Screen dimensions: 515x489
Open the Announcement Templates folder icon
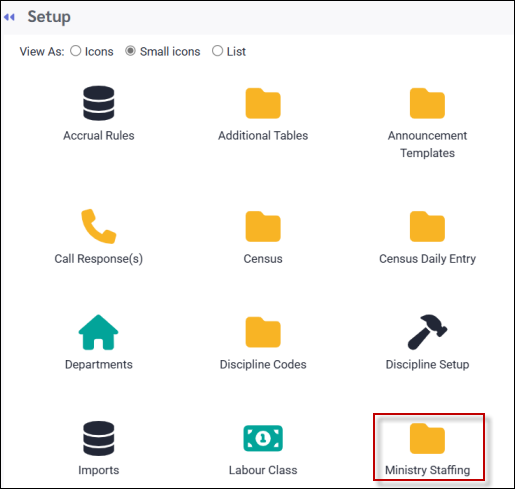427,103
